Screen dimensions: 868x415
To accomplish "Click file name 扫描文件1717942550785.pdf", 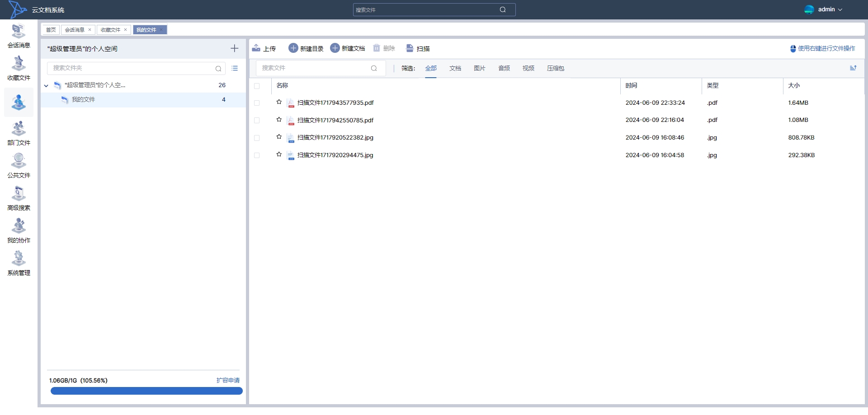I will point(335,120).
